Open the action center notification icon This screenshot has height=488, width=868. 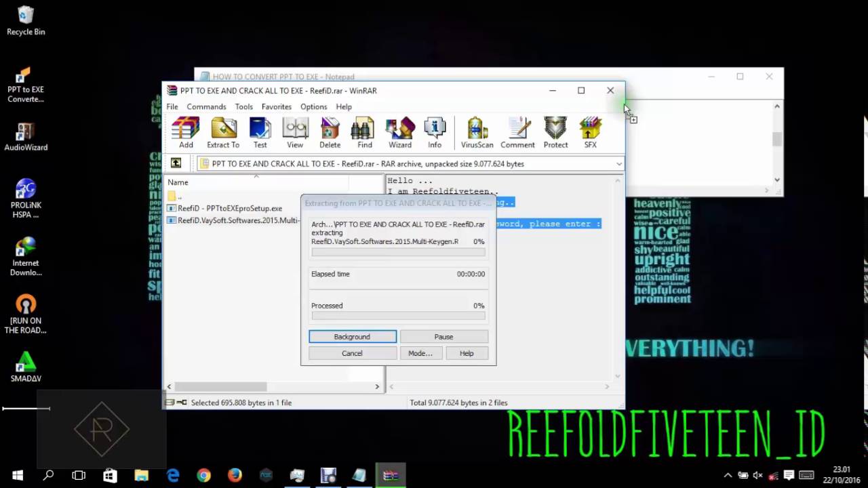789,475
